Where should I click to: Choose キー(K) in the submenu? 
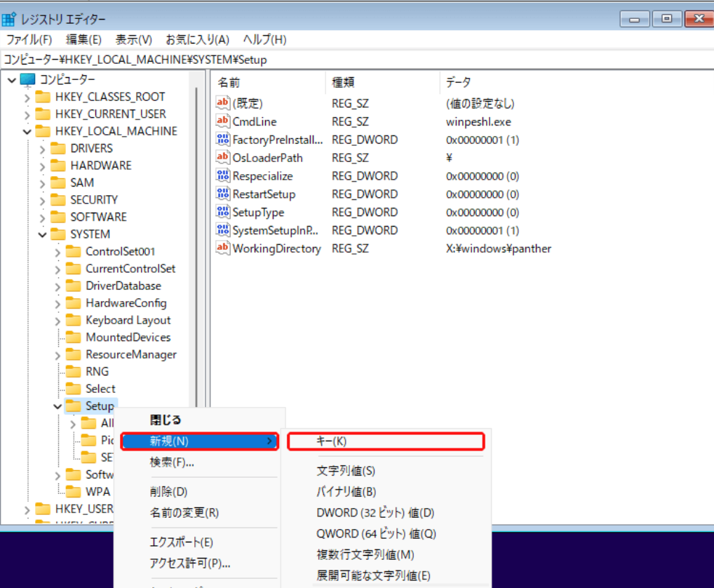point(386,441)
